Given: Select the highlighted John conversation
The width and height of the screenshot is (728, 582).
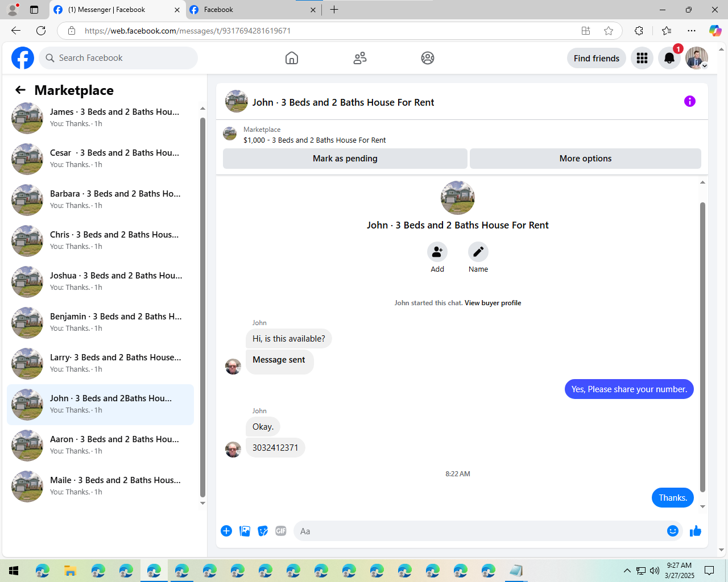Looking at the screenshot, I should (x=100, y=404).
